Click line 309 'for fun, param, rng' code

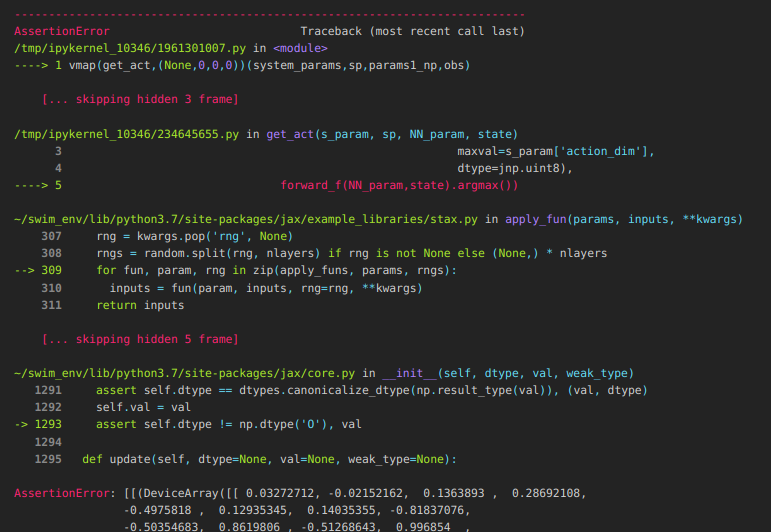tap(276, 270)
